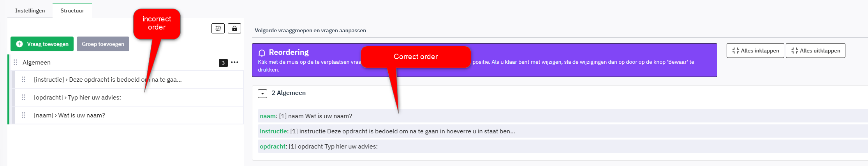Click the reorder questions icon button

[x=218, y=28]
